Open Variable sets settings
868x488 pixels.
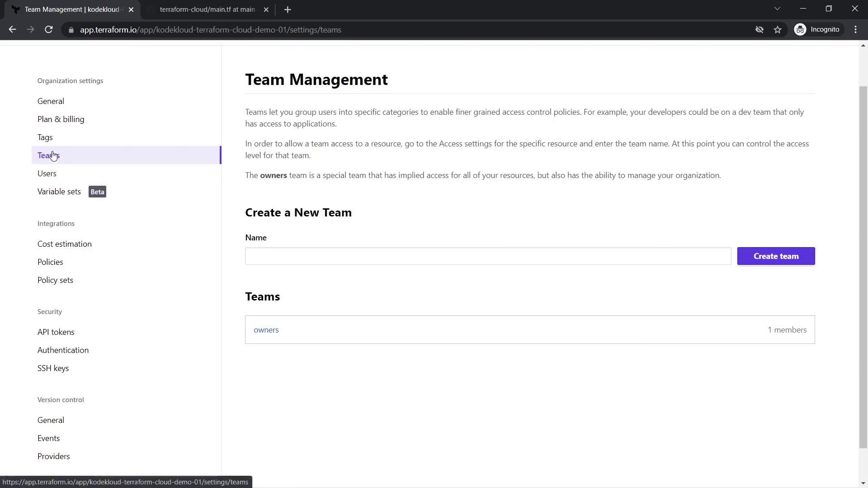click(x=59, y=192)
